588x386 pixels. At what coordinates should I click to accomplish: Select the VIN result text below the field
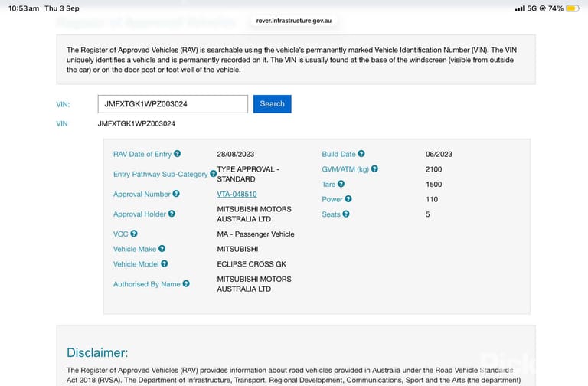click(x=136, y=124)
